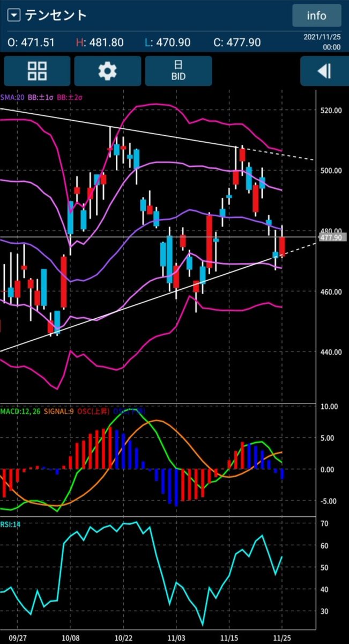The width and height of the screenshot is (349, 644).
Task: Open the テンセント symbol dropdown arrow
Action: [14, 15]
